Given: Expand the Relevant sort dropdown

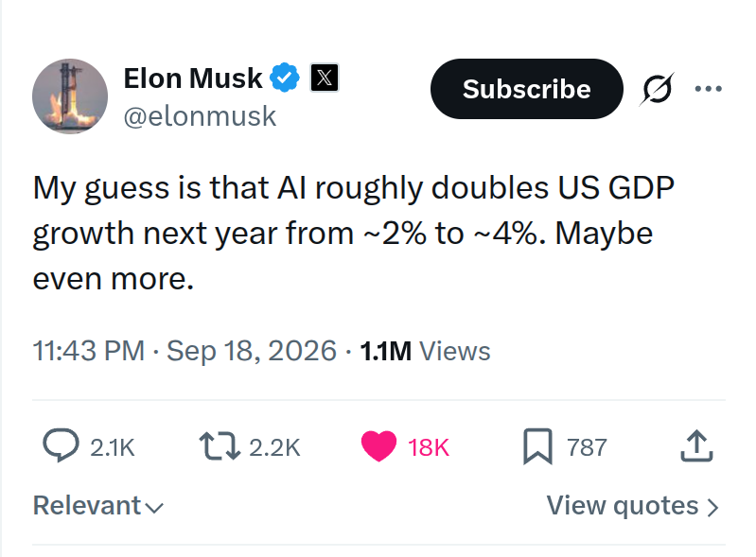Looking at the screenshot, I should pyautogui.click(x=98, y=506).
